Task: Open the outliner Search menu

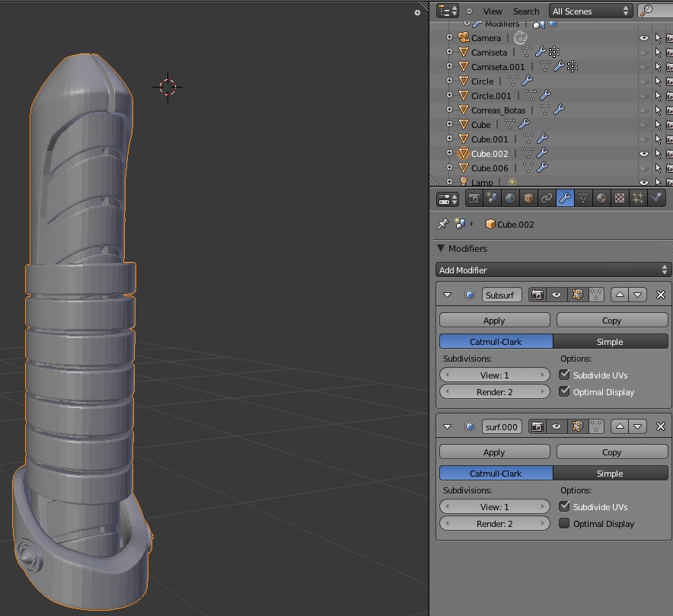Action: pos(526,11)
